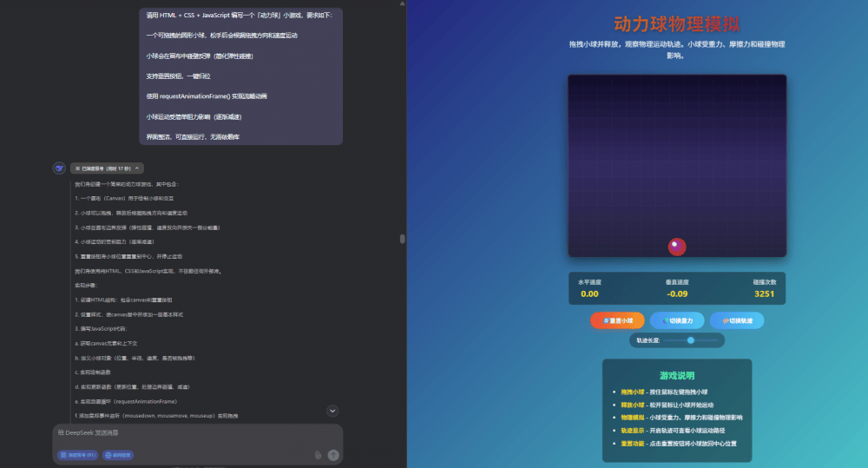868x468 pixels.
Task: Click the DeepSeek whale avatar icon
Action: (59, 168)
